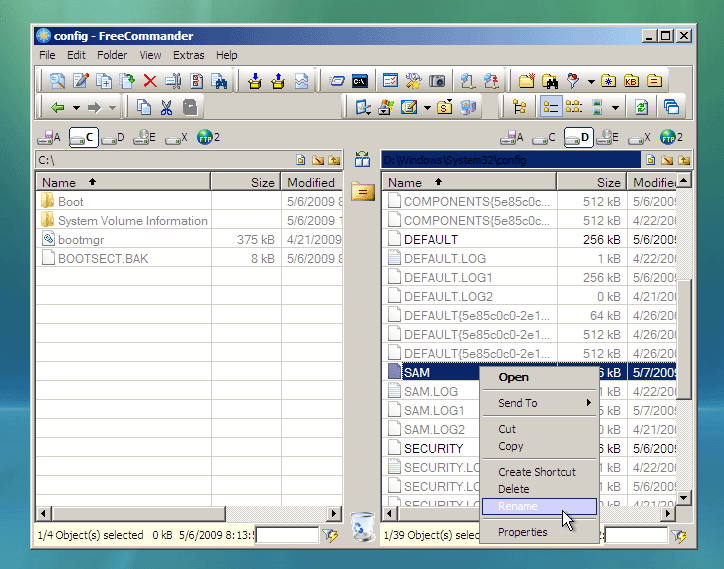The width and height of the screenshot is (724, 569).
Task: Choose Delete in the context menu
Action: tap(539, 489)
